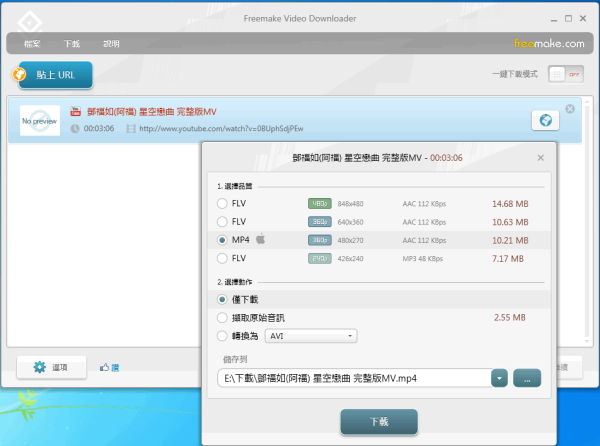Select the FLV 848x480 radio button
Screen dimensions: 600x446
(x=222, y=203)
